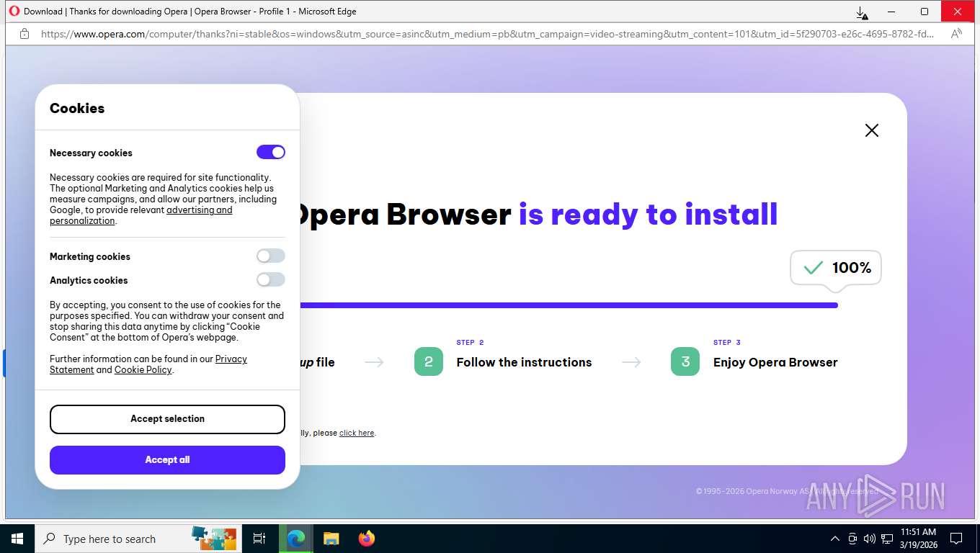Viewport: 980px width, 553px height.
Task: Toggle the Necessary cookies switch
Action: tap(271, 152)
